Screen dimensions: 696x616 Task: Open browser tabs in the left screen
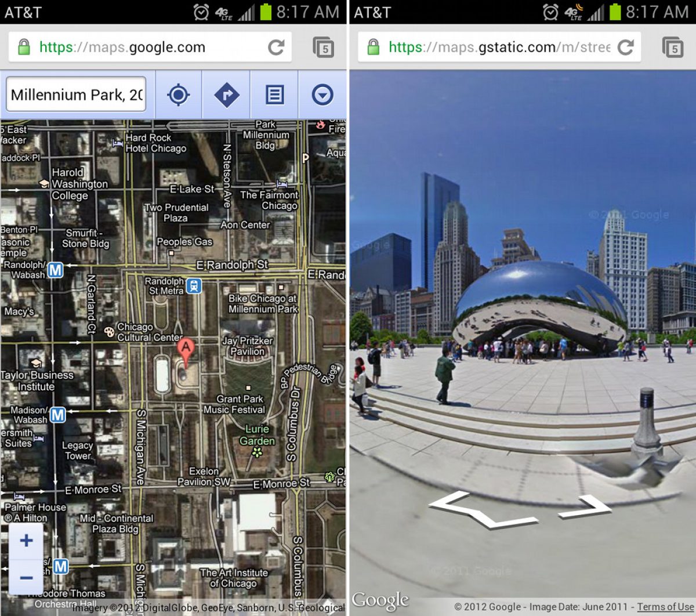click(323, 47)
